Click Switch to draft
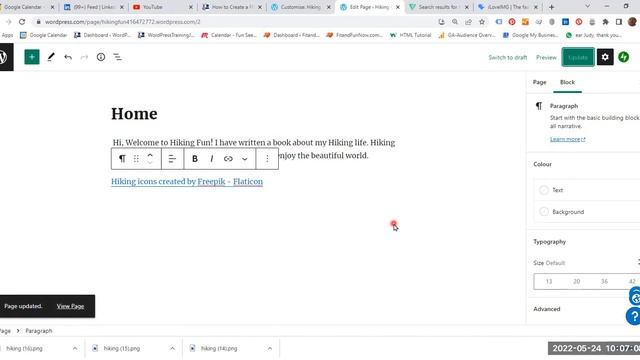 click(x=508, y=57)
